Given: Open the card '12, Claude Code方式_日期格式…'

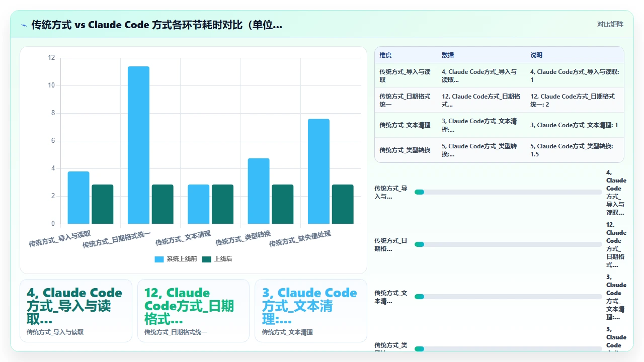Looking at the screenshot, I should [x=193, y=311].
